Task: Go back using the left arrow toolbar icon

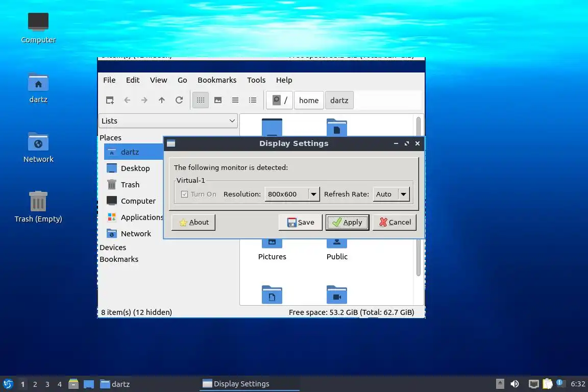Action: tap(127, 100)
